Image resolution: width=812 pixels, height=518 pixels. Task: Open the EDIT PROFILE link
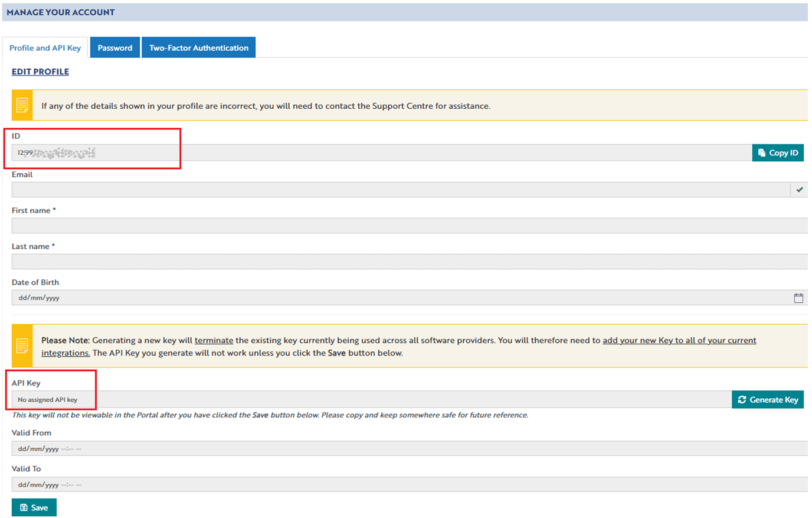40,71
